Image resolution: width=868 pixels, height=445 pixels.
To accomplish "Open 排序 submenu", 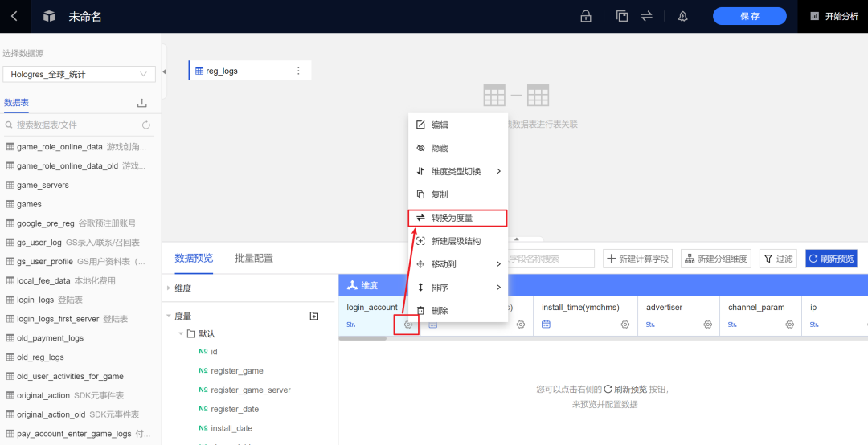I will click(x=458, y=288).
